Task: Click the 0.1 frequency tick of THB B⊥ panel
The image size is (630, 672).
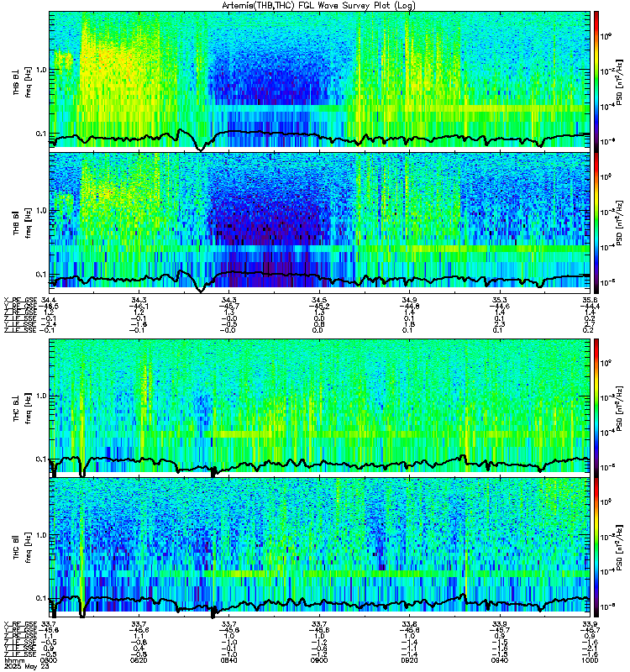Action: pyautogui.click(x=40, y=134)
